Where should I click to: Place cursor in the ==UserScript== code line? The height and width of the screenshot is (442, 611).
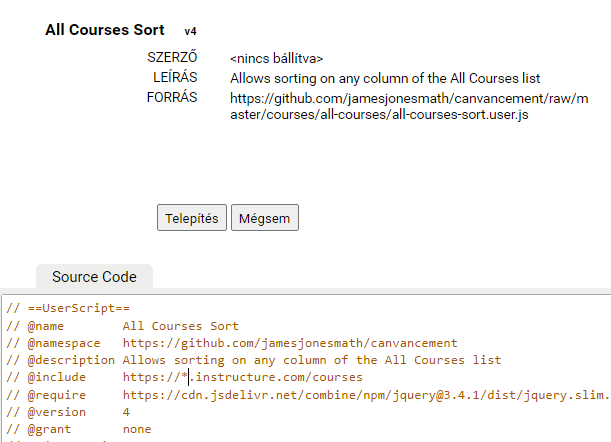(68, 308)
